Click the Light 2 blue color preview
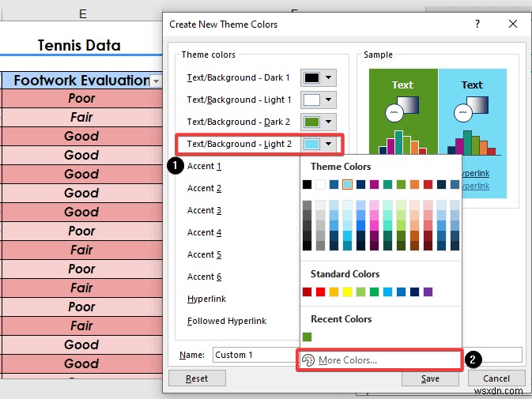The width and height of the screenshot is (532, 399). point(311,144)
